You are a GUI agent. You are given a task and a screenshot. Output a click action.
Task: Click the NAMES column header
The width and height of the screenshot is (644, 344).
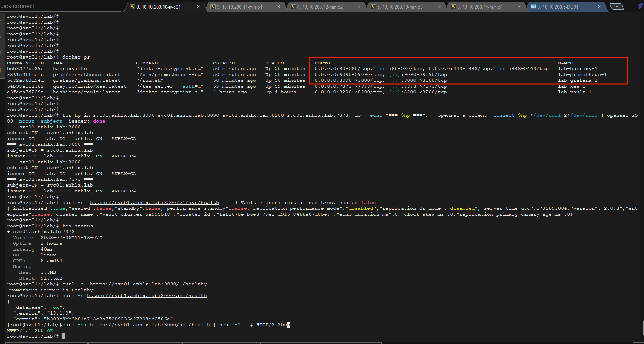coord(565,63)
